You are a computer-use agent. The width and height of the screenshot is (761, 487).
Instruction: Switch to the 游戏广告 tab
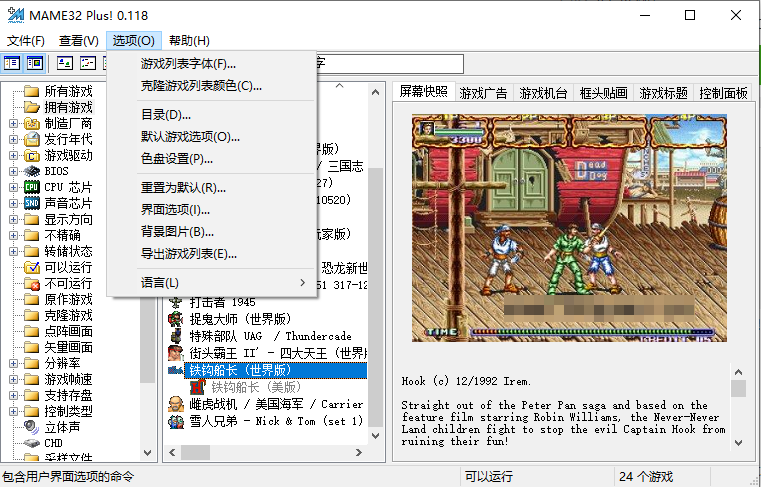[x=483, y=92]
